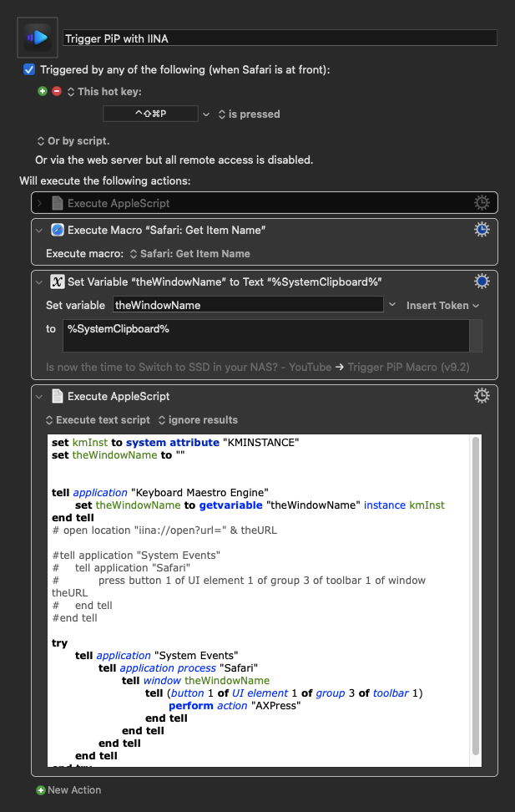Collapse the Set Variable action

pos(39,282)
